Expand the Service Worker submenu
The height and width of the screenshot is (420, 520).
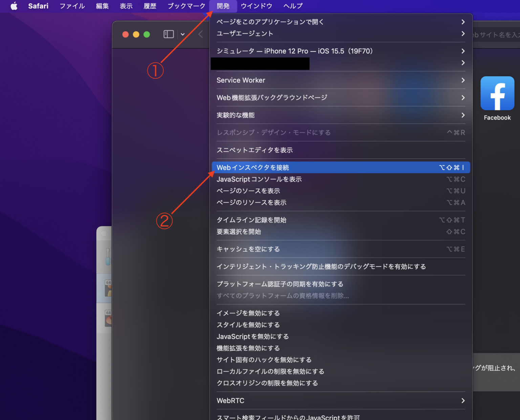(241, 80)
